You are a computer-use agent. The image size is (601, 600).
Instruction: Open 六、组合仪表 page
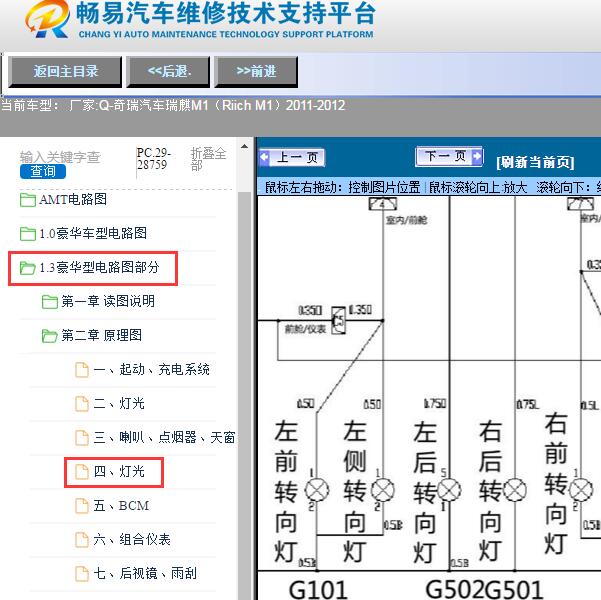click(x=132, y=539)
